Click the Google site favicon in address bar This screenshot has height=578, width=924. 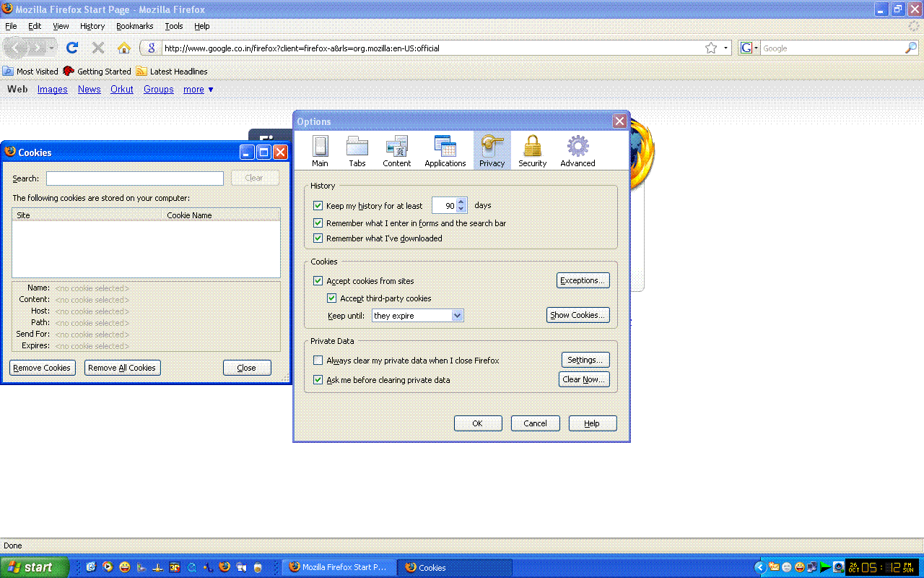coord(151,48)
